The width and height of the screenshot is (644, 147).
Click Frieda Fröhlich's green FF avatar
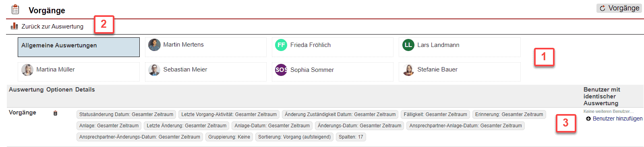pos(281,45)
